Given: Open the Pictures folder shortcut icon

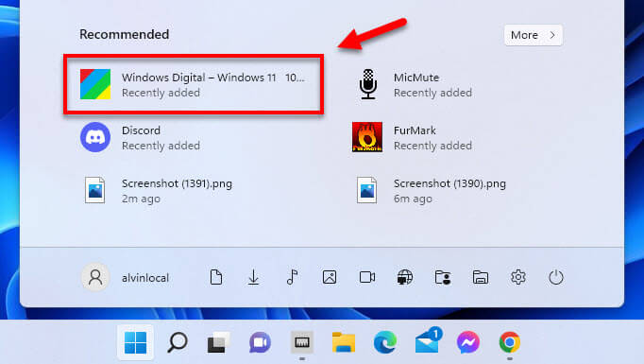Looking at the screenshot, I should coord(330,277).
